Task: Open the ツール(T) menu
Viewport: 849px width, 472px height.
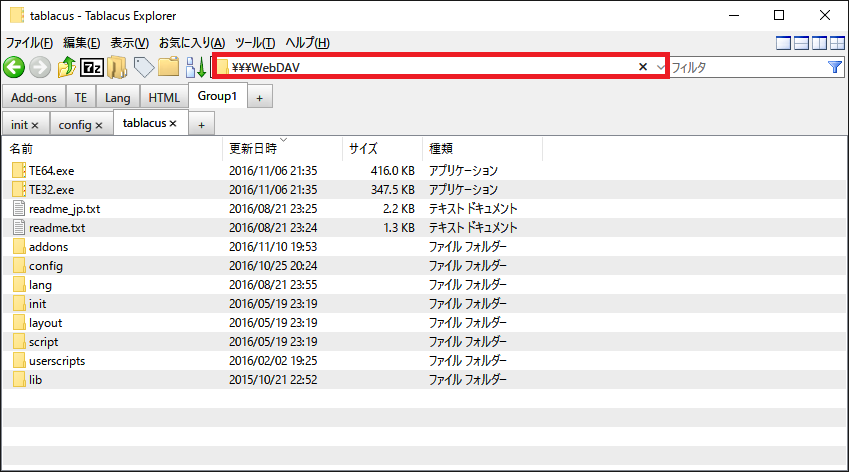Action: 255,43
